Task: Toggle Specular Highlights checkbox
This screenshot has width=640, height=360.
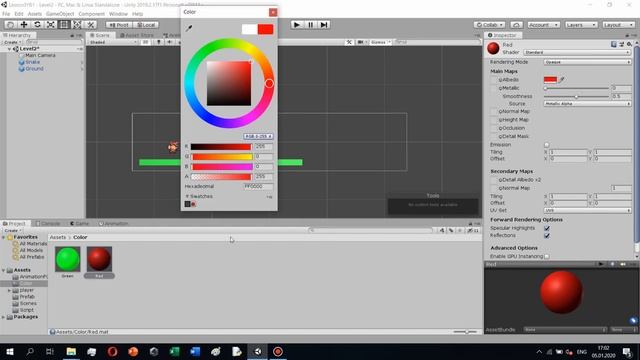Action: click(x=547, y=228)
